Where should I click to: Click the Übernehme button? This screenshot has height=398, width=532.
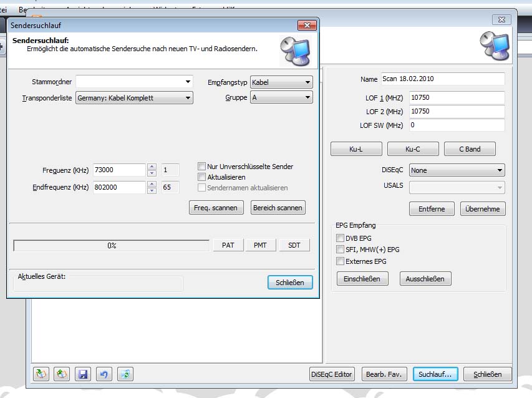click(x=483, y=209)
